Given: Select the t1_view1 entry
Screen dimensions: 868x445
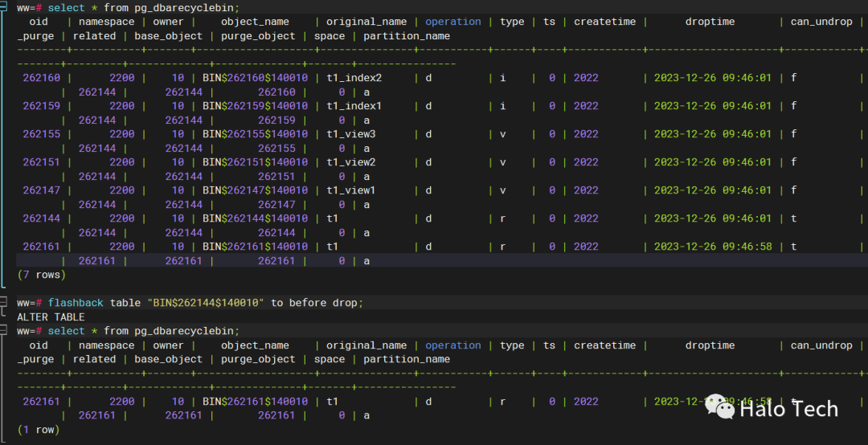Looking at the screenshot, I should pos(350,190).
